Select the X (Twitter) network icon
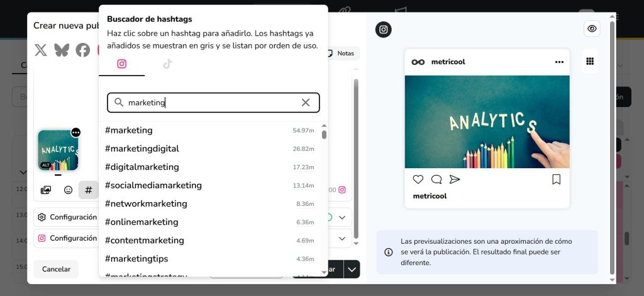Viewport: 644px width, 296px height. coord(41,50)
